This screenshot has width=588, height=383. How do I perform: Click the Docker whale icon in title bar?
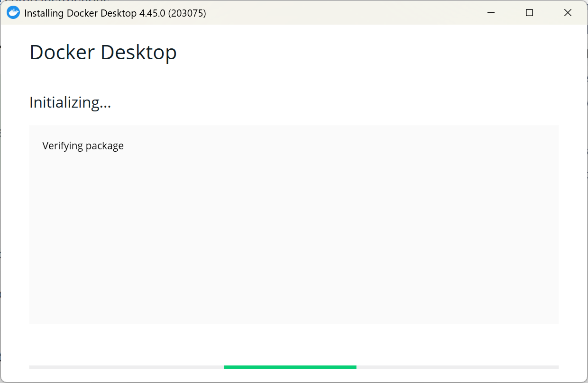(13, 13)
